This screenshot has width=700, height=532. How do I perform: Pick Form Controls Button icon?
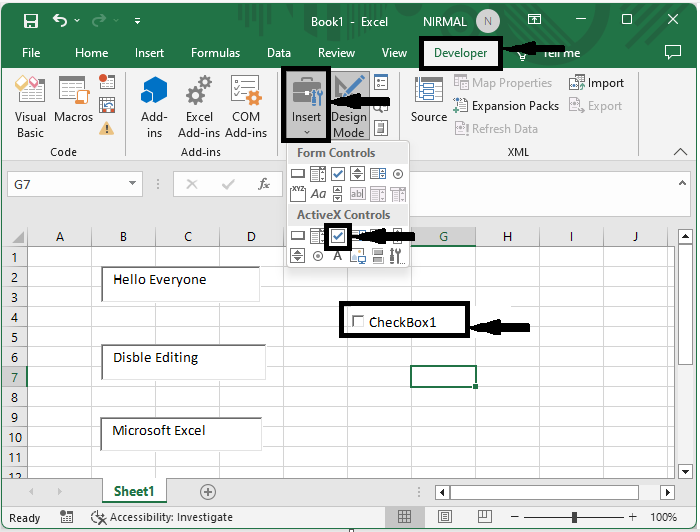298,174
